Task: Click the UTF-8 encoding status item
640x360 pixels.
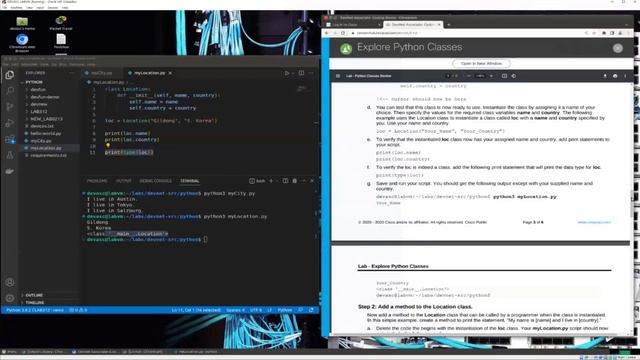Action: pos(256,310)
